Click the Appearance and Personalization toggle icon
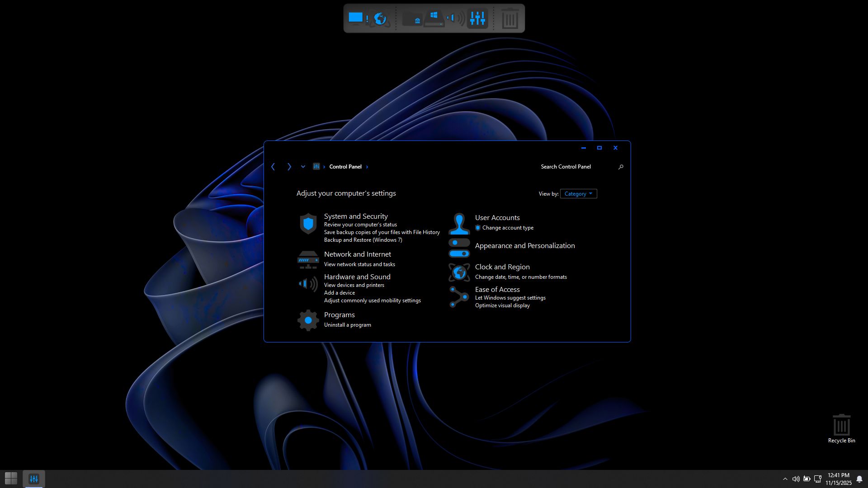 pyautogui.click(x=459, y=248)
